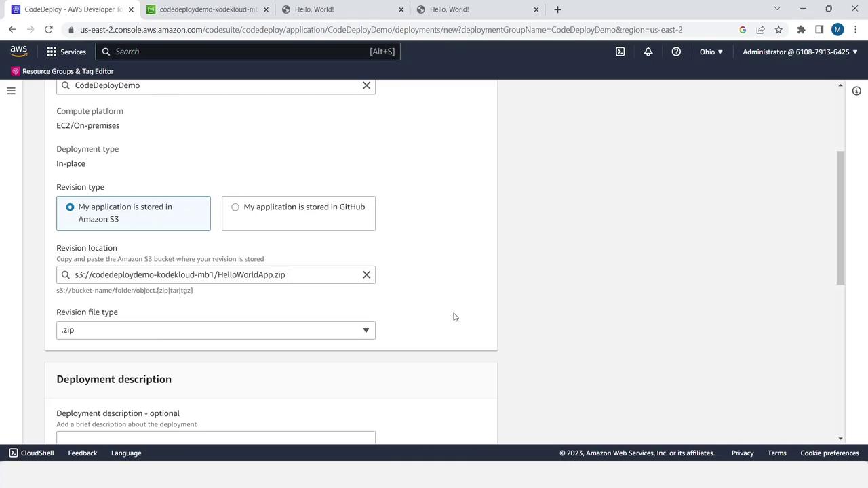Launch CloudShell from top navigation icon
This screenshot has width=868, height=488.
coord(620,52)
